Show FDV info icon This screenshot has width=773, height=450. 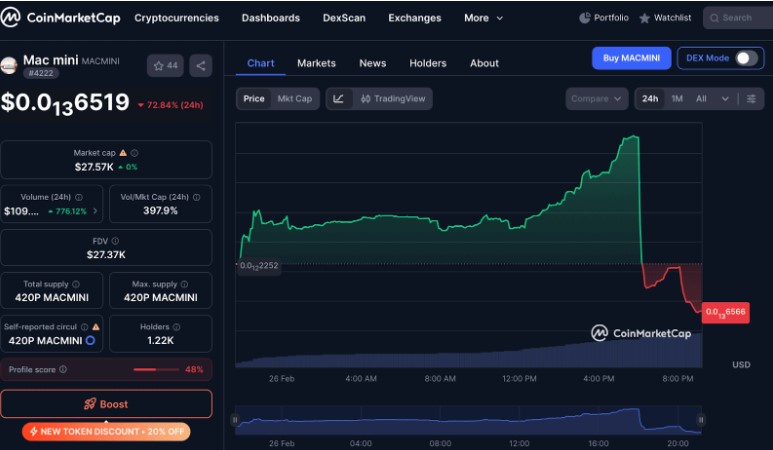[x=115, y=241]
